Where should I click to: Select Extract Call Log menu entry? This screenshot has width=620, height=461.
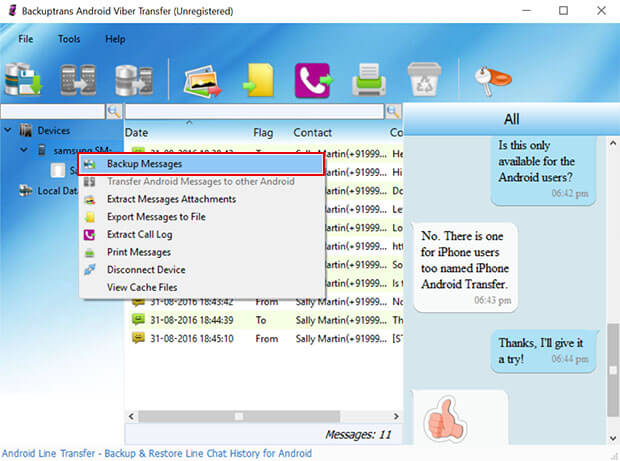[201, 234]
